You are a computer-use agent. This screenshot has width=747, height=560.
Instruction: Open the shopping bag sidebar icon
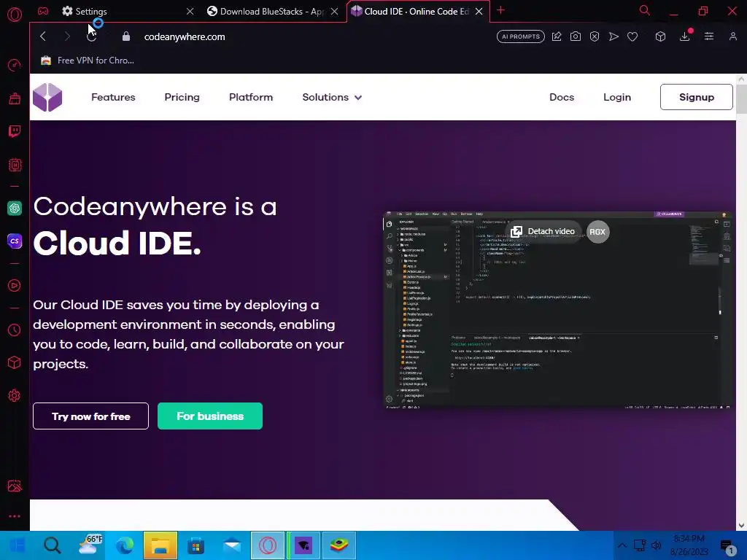click(x=15, y=98)
